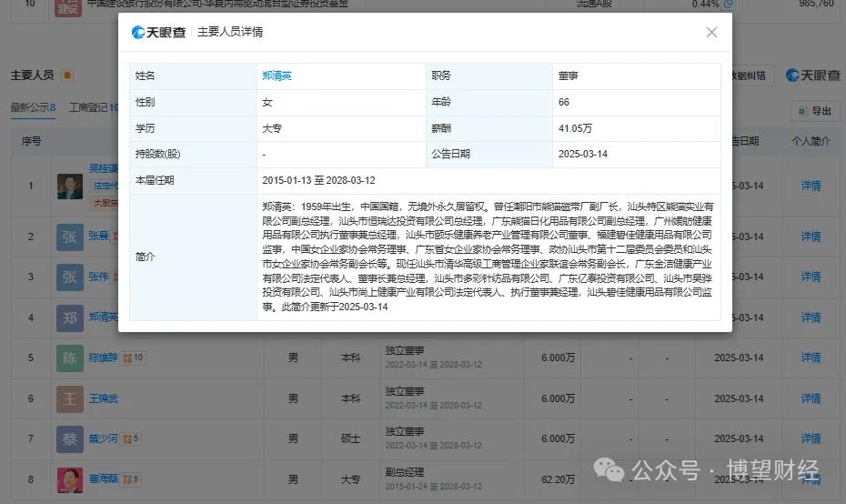Click the 2025-03-14 date in row 6
Viewport: 846px width, 504px height.
[x=739, y=398]
